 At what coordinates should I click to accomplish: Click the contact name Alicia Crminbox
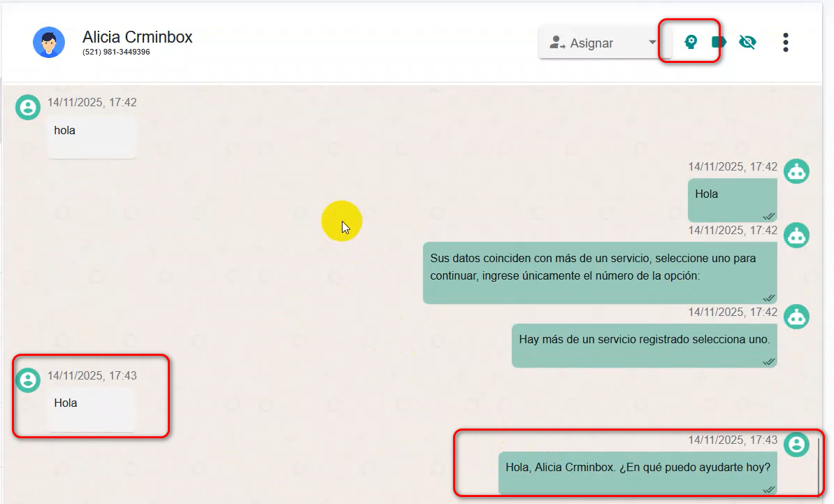click(137, 37)
